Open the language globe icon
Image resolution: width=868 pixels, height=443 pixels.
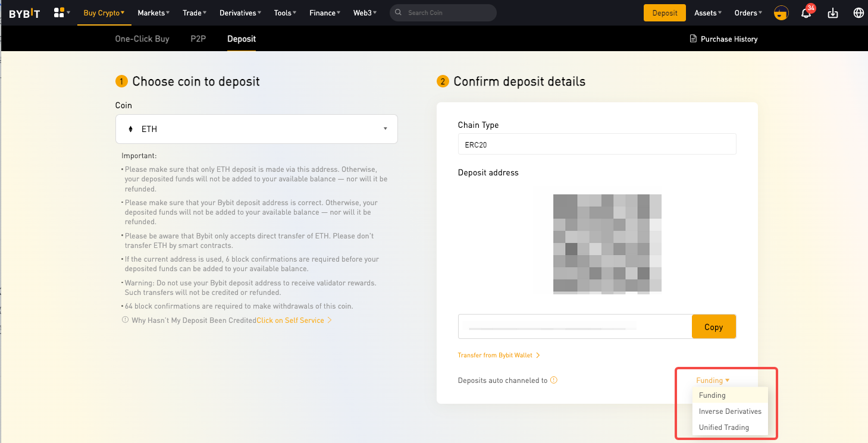coord(858,13)
